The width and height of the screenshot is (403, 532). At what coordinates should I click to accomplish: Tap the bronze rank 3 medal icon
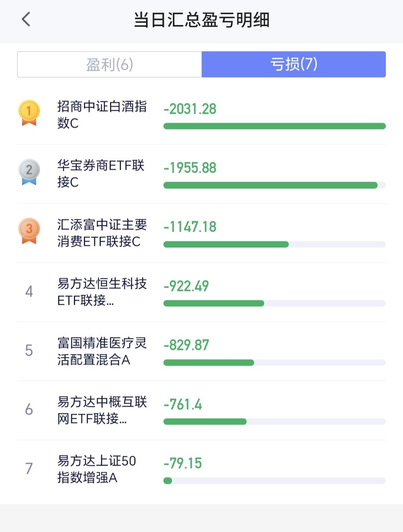tap(29, 231)
